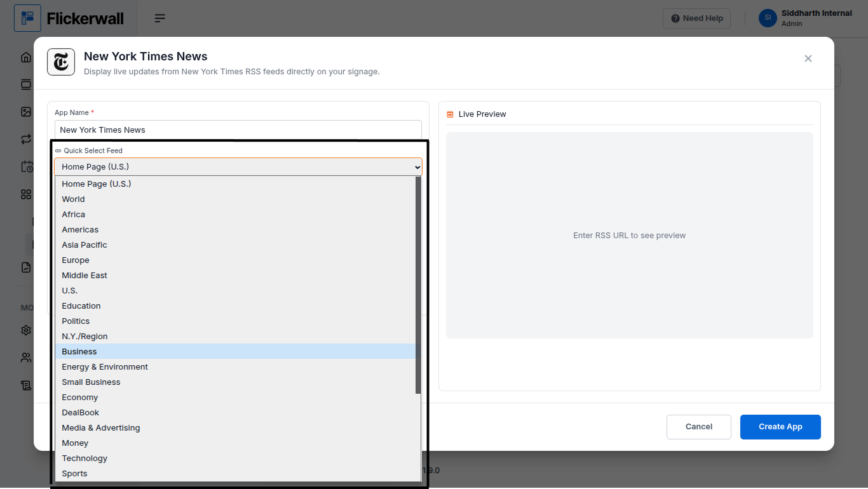Select the DealBook feed option
868x489 pixels.
coord(235,412)
